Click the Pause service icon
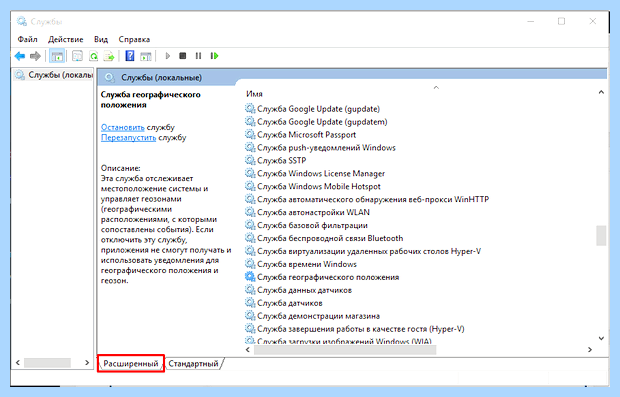This screenshot has height=397, width=620. click(x=198, y=56)
